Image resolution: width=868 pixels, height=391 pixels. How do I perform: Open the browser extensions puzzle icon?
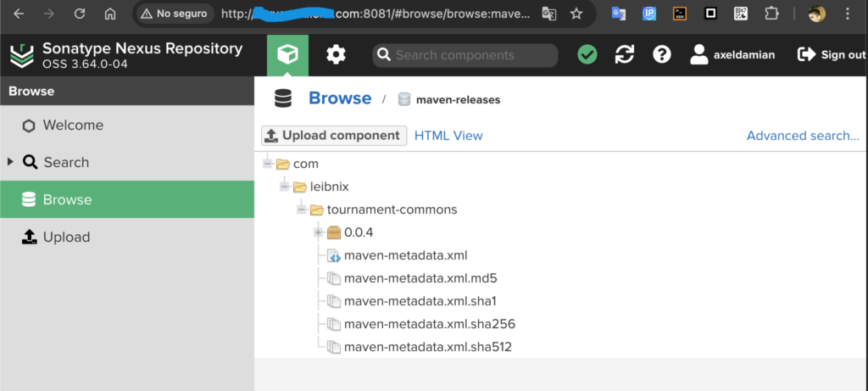[x=771, y=14]
